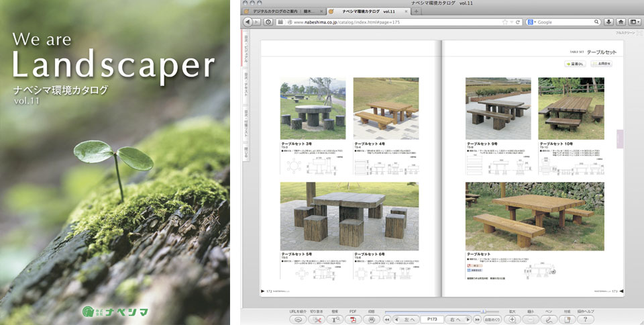Click the URLを紹介 share icon
The image size is (644, 325).
[298, 319]
